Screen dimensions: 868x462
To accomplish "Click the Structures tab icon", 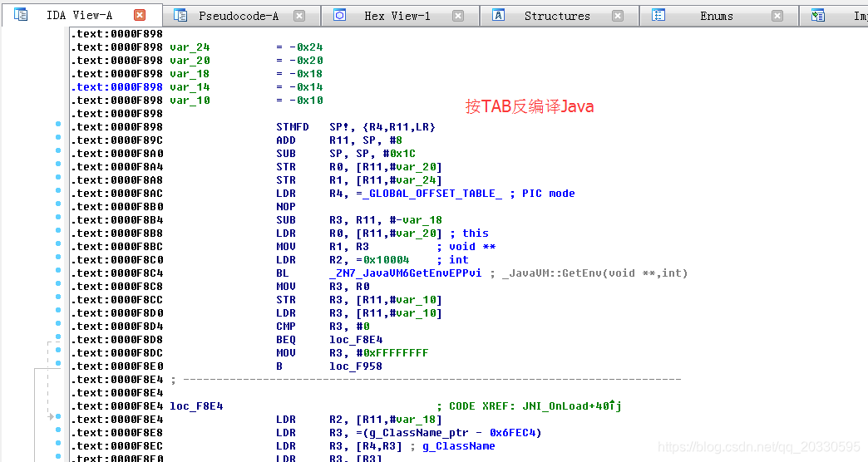I will 498,15.
